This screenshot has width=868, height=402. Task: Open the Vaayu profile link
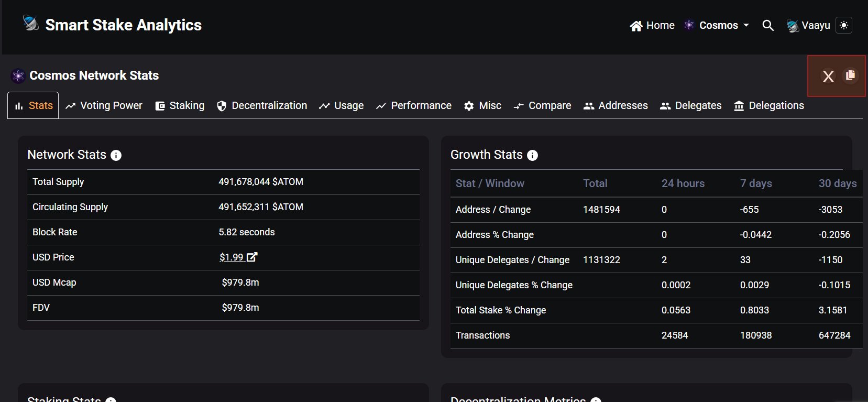(808, 25)
